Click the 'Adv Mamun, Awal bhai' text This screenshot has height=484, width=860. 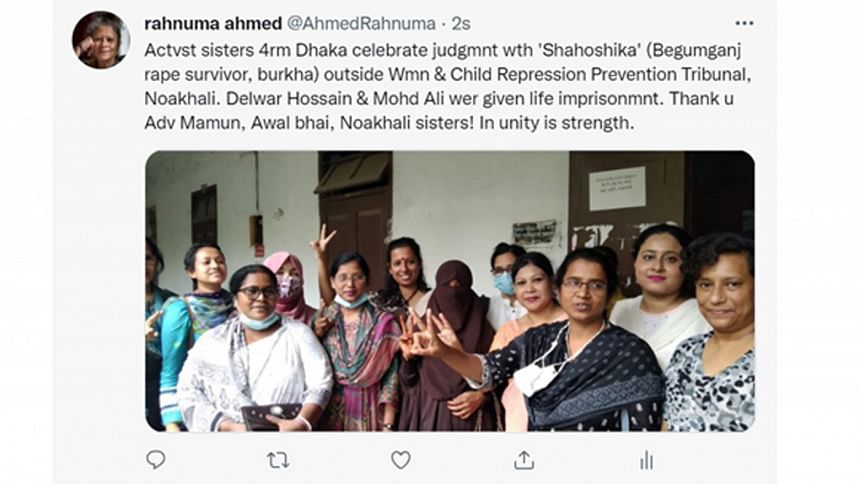coord(239,122)
